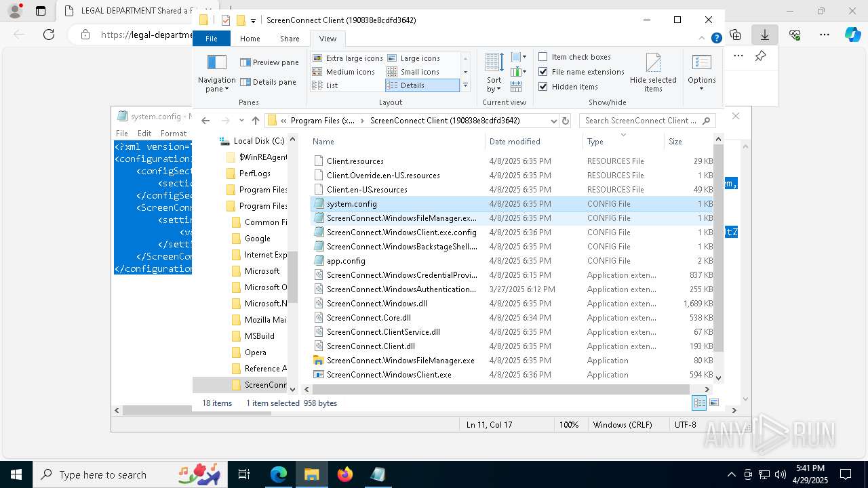The width and height of the screenshot is (868, 488).
Task: Open Edge Copilot sidebar icon
Action: (x=852, y=35)
